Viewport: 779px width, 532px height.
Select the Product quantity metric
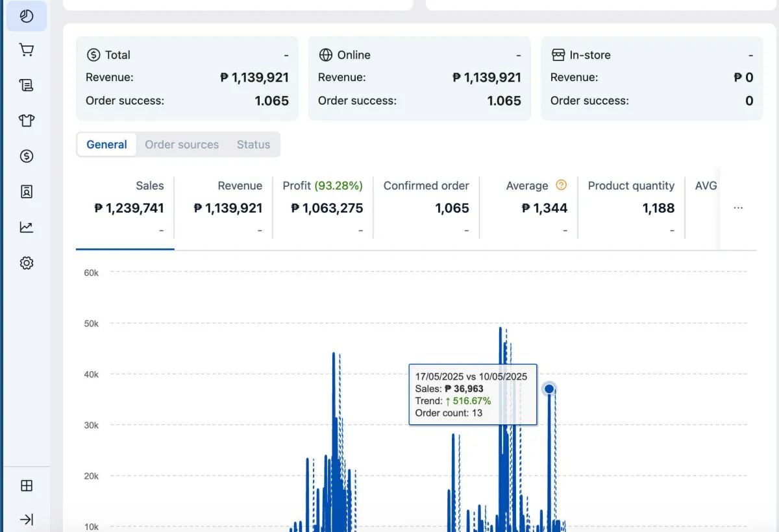pos(631,208)
